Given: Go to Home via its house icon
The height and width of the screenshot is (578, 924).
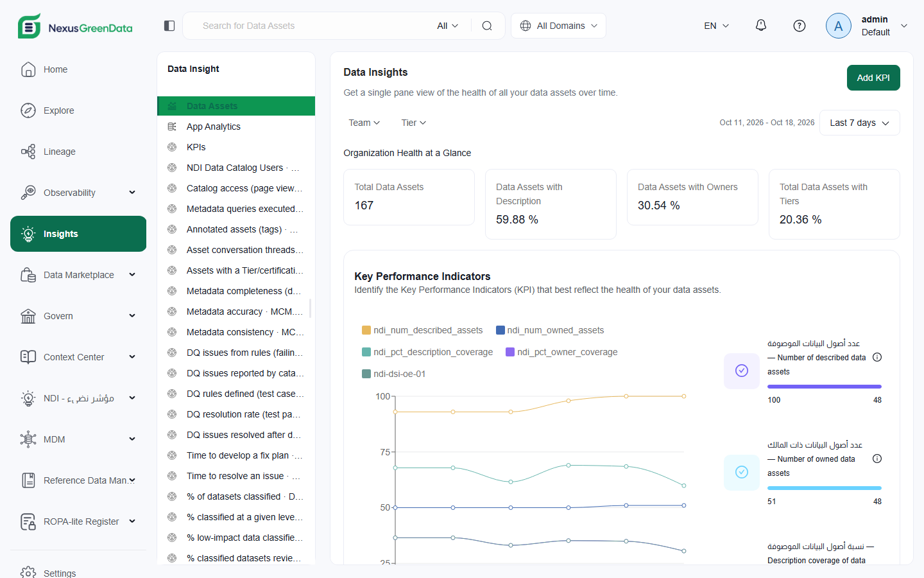Looking at the screenshot, I should (28, 69).
